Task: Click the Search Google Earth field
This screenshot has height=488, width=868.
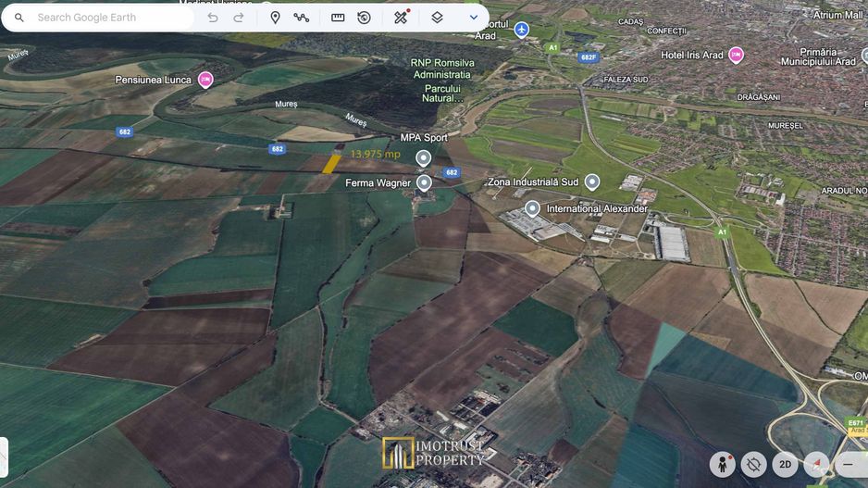Action: point(102,18)
